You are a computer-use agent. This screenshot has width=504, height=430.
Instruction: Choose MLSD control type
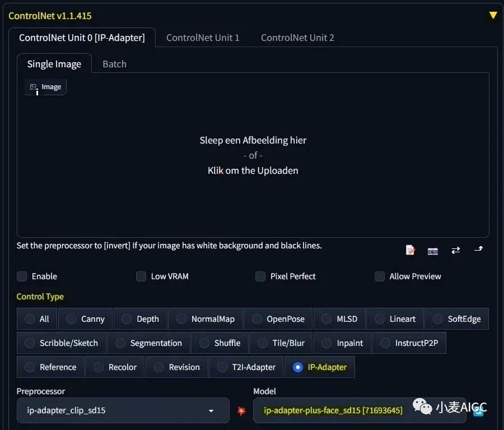[339, 318]
